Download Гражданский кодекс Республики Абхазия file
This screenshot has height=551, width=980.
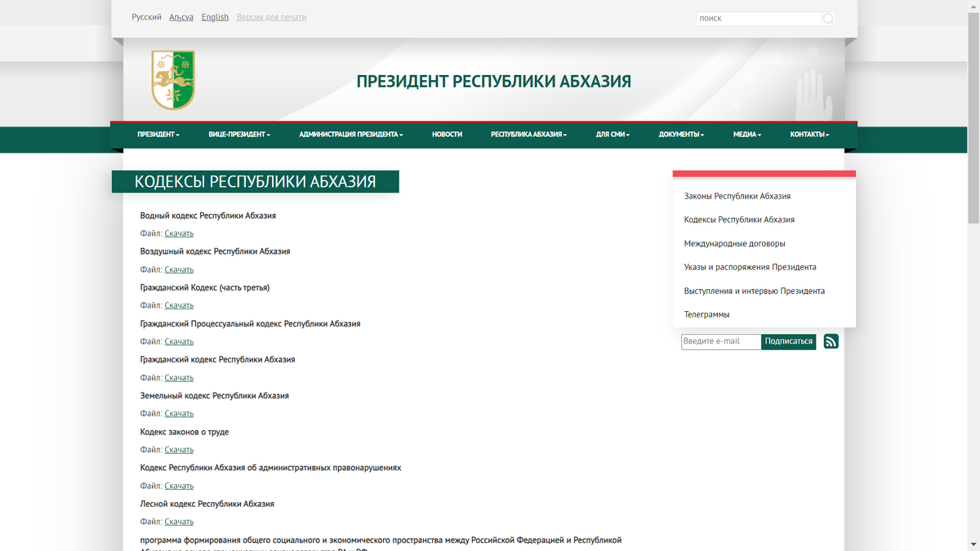(x=179, y=378)
